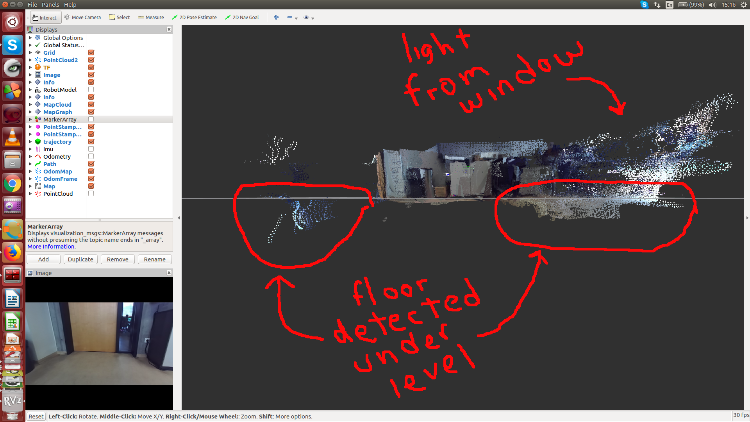Open Firefox from the Ubuntu launcher
Image resolution: width=750 pixels, height=422 pixels.
point(13,251)
